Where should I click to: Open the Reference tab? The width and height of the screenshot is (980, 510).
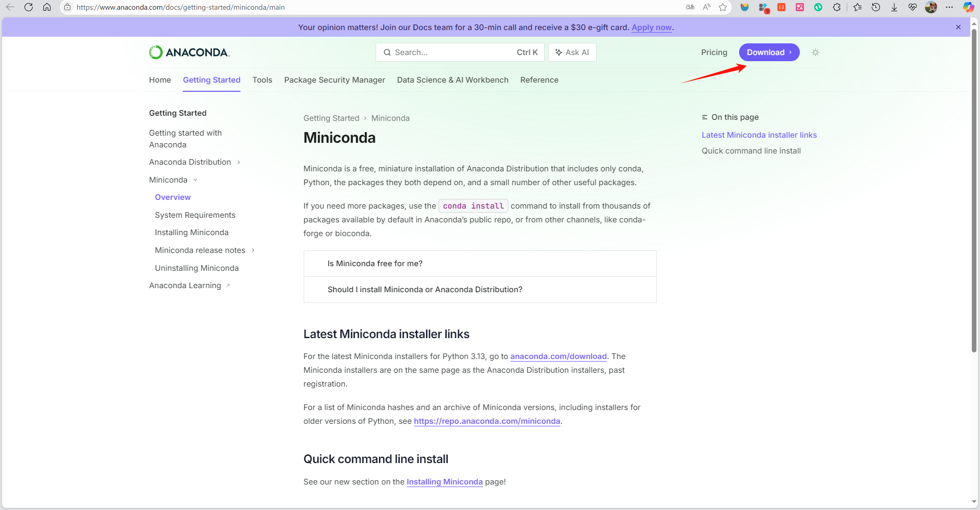[539, 80]
